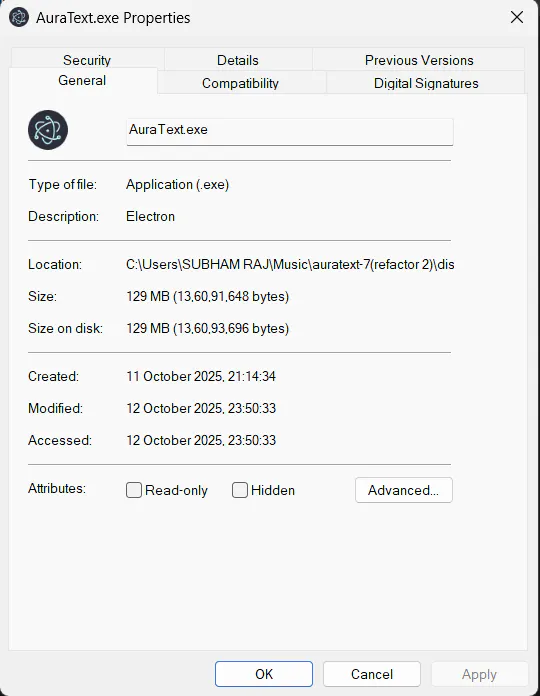
Task: Confirm with the OK button
Action: [264, 674]
